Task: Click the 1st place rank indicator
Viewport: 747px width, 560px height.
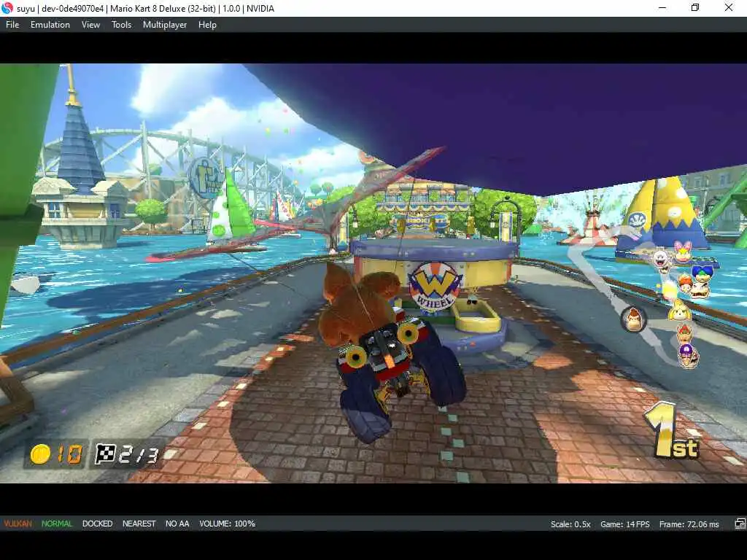Action: click(x=672, y=431)
